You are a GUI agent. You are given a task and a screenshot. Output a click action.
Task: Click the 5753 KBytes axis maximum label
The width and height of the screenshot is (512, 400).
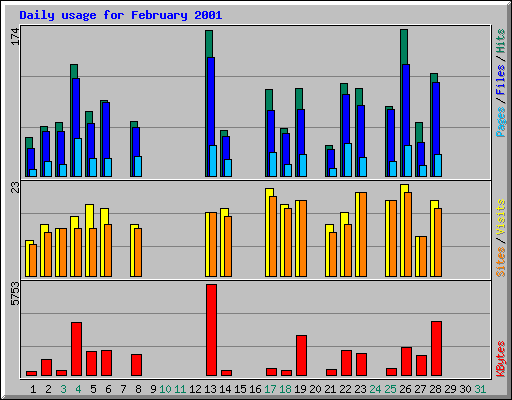tap(15, 294)
